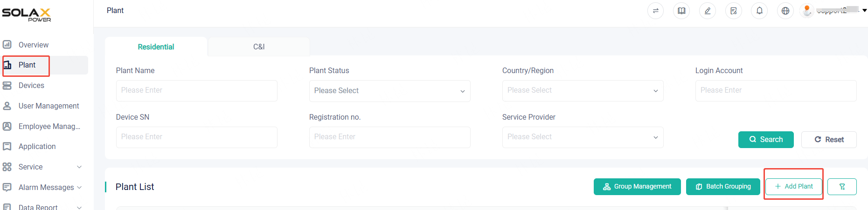Open the user manual book icon
This screenshot has height=210, width=868.
click(681, 11)
